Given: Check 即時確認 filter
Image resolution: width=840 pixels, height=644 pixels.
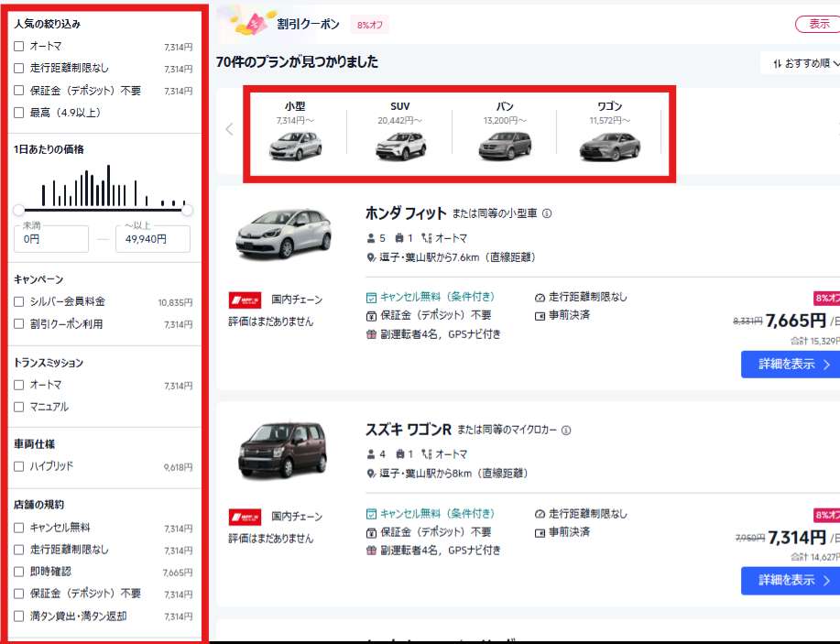Looking at the screenshot, I should [x=18, y=572].
